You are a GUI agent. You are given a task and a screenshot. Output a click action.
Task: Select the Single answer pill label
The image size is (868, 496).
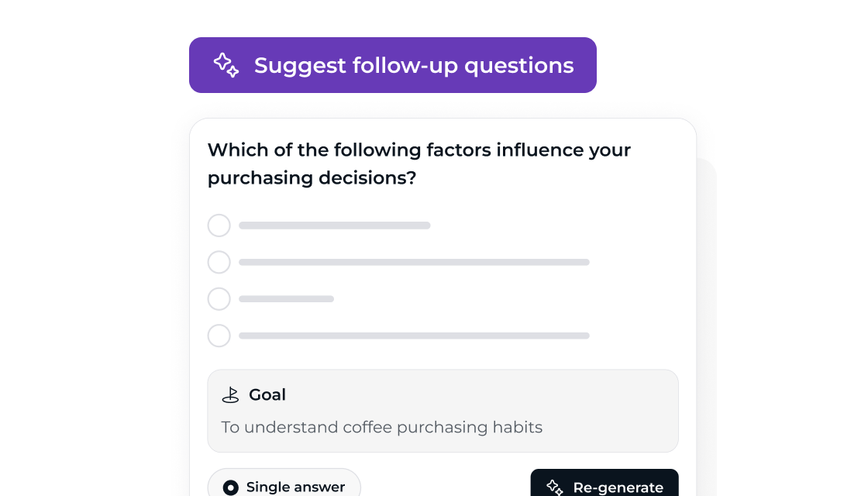[x=295, y=487]
